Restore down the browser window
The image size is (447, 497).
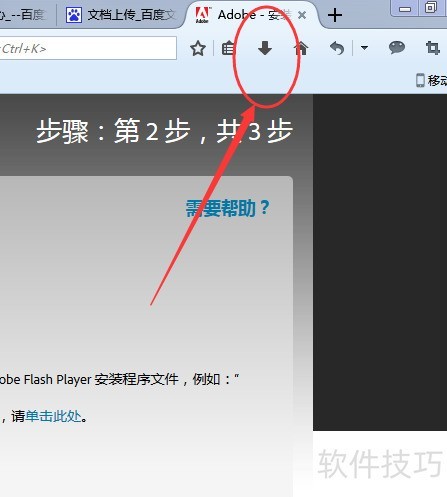pos(431,8)
